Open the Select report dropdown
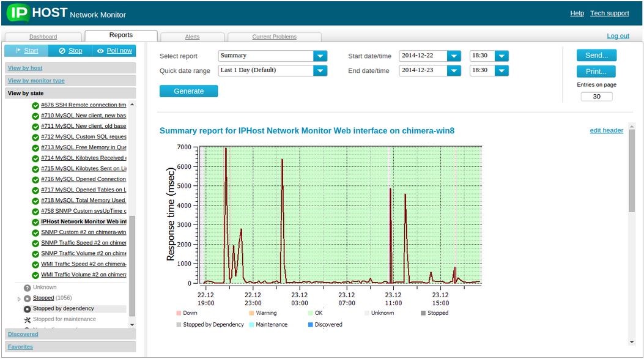 coord(320,56)
